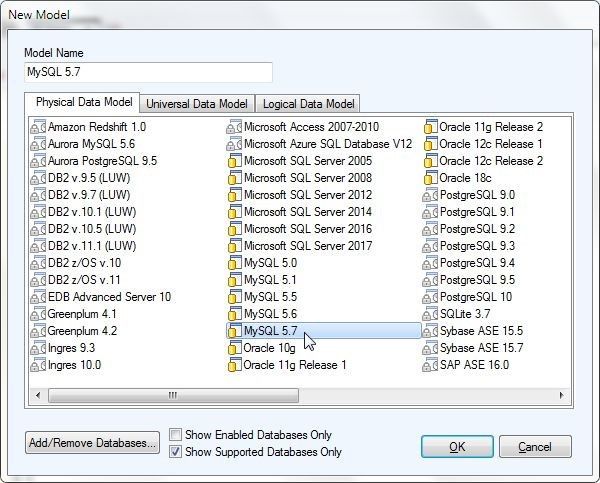
Task: Click the Microsoft Access 2007-2010 icon
Action: pyautogui.click(x=234, y=127)
